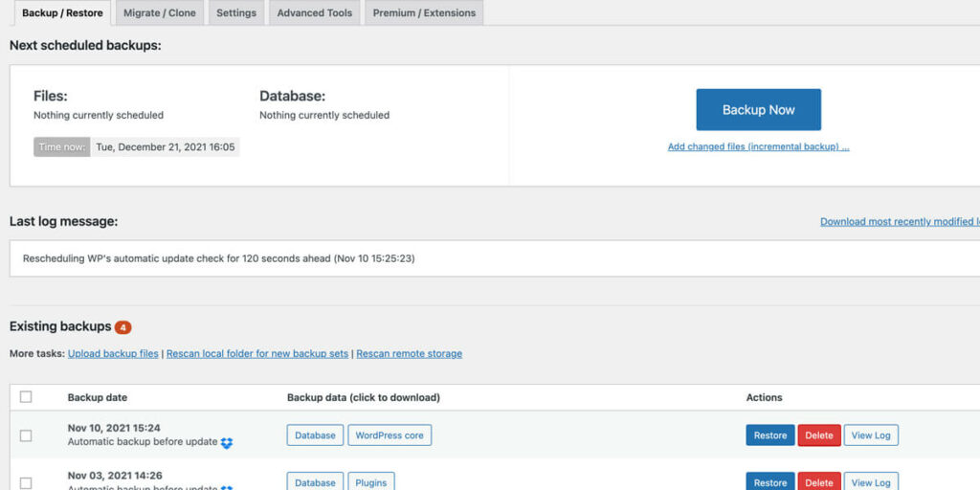
Task: Delete the Nov 10, 2021 backup
Action: click(x=819, y=435)
